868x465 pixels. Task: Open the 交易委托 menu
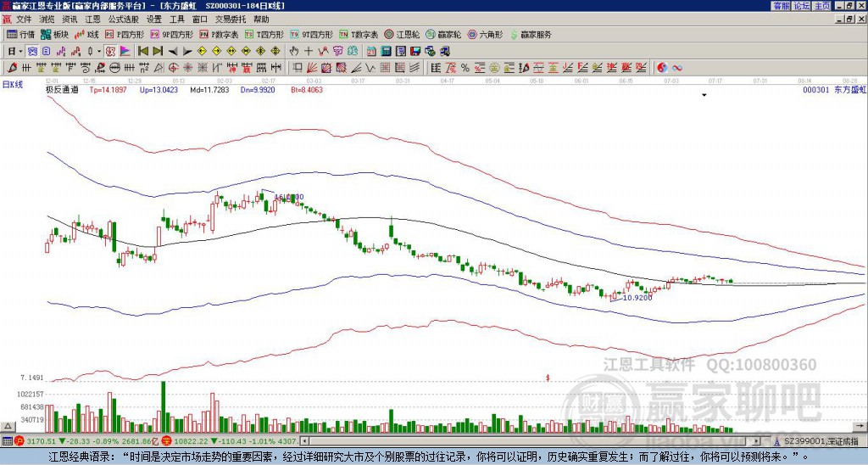231,20
